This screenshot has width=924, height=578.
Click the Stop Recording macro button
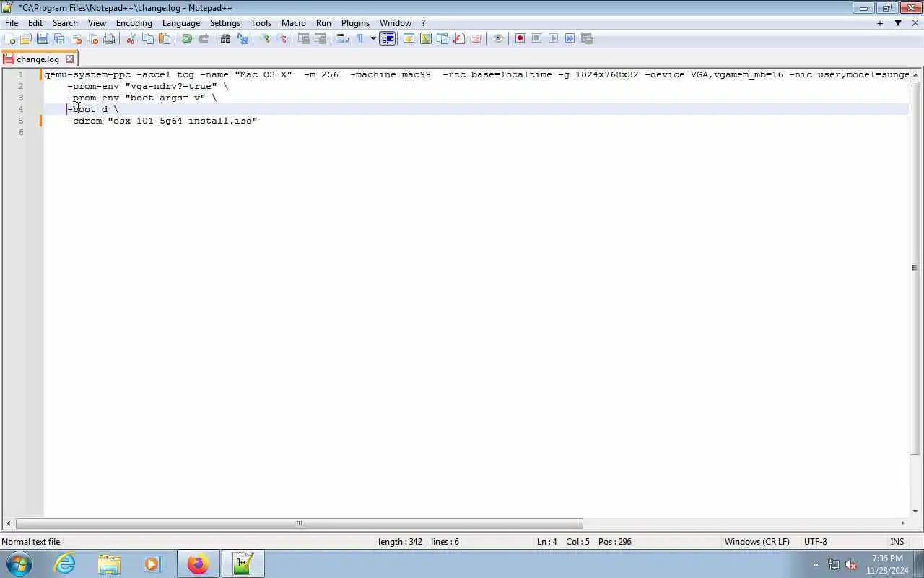pyautogui.click(x=536, y=38)
